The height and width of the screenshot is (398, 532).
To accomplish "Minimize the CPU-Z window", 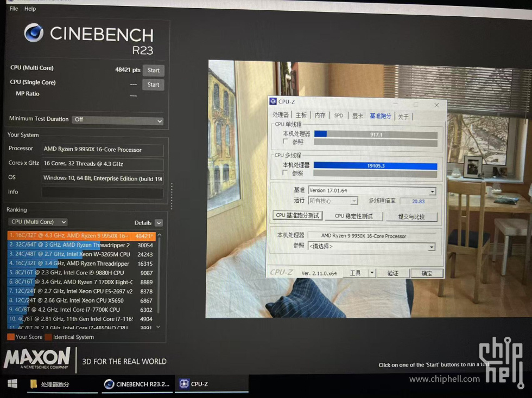I will [x=395, y=104].
